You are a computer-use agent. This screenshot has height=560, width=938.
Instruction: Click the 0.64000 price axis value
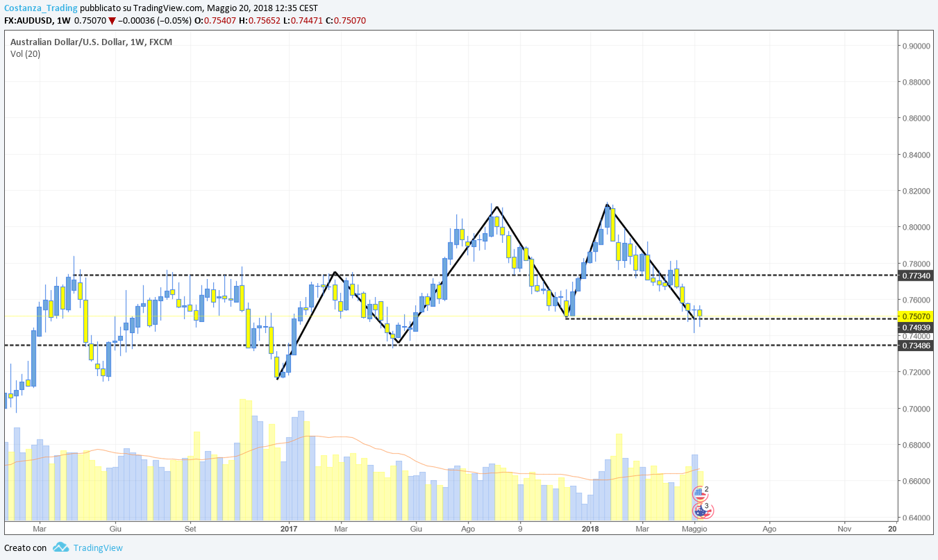(x=916, y=517)
